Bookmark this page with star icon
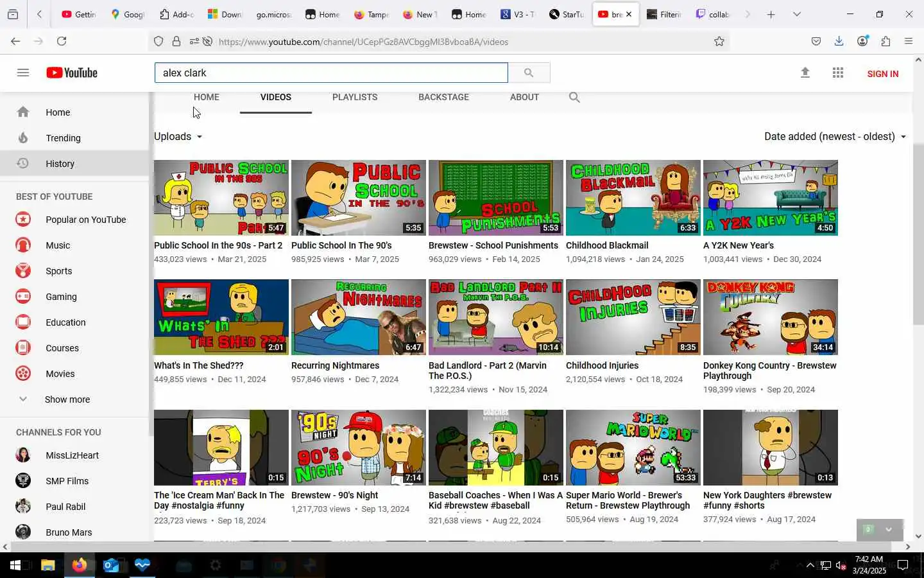 pos(719,42)
